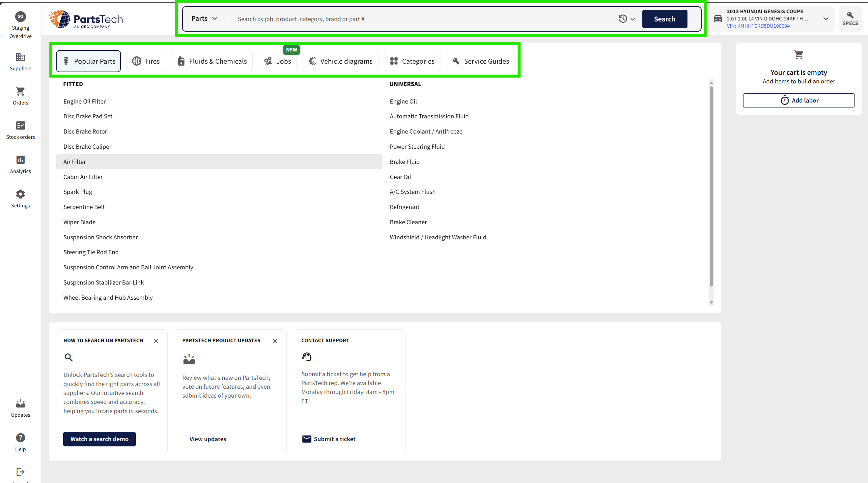Open the Help question mark icon
This screenshot has width=868, height=483.
coord(20,438)
